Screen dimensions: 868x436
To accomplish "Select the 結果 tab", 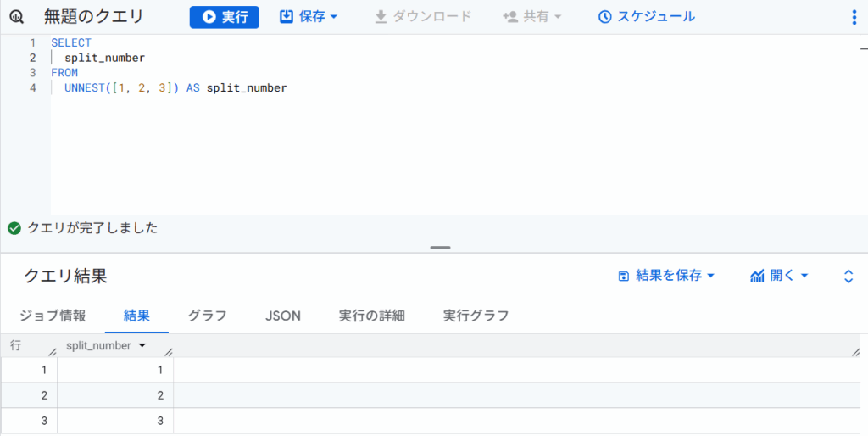I will coord(136,316).
